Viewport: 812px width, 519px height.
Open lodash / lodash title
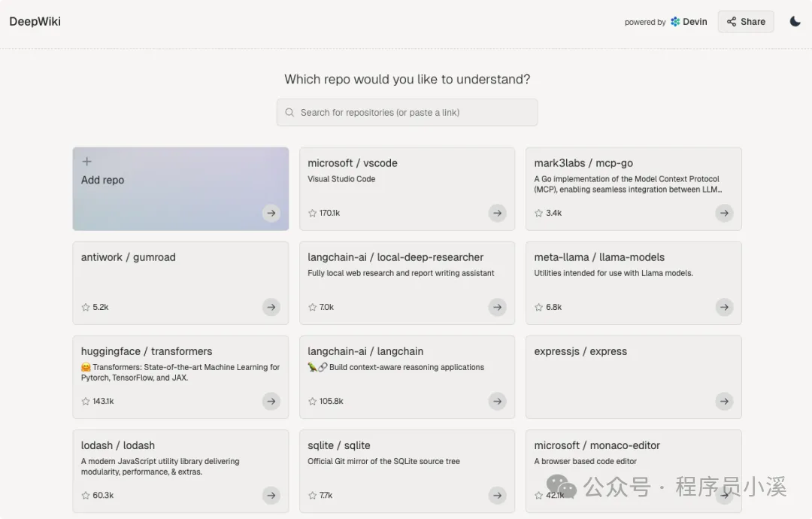118,445
